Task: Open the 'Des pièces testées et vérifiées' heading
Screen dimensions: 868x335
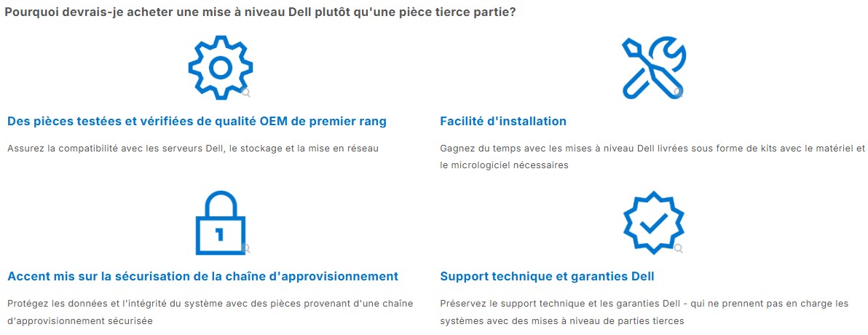Action: point(197,122)
